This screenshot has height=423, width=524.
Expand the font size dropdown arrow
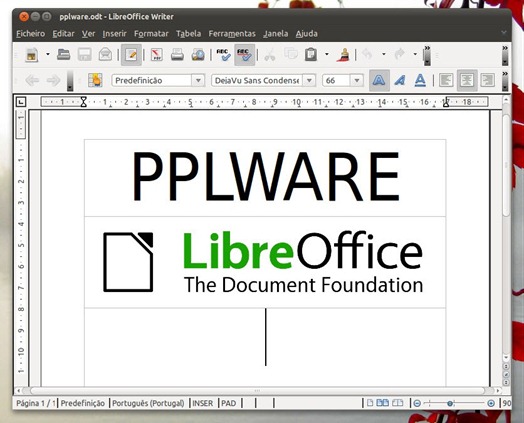(357, 81)
